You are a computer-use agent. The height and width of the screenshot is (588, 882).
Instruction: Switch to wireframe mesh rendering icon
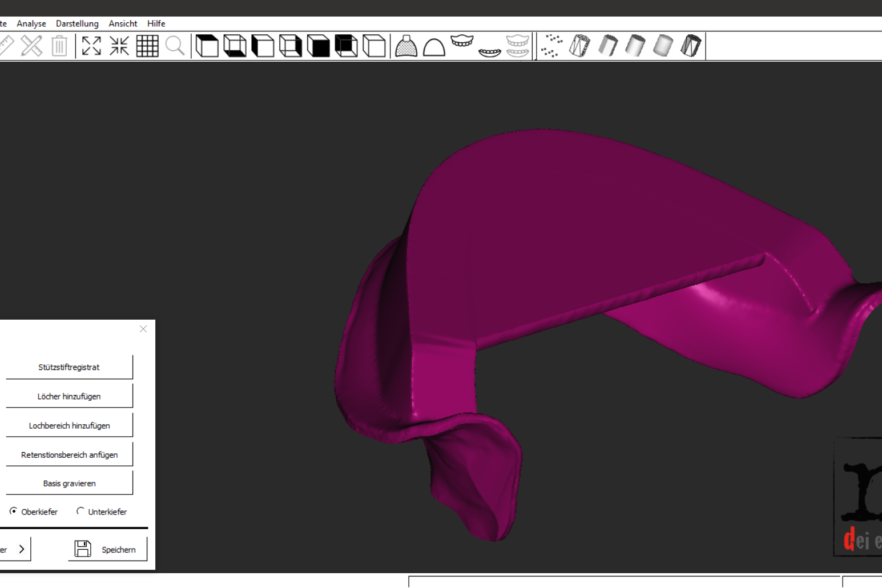tap(579, 46)
